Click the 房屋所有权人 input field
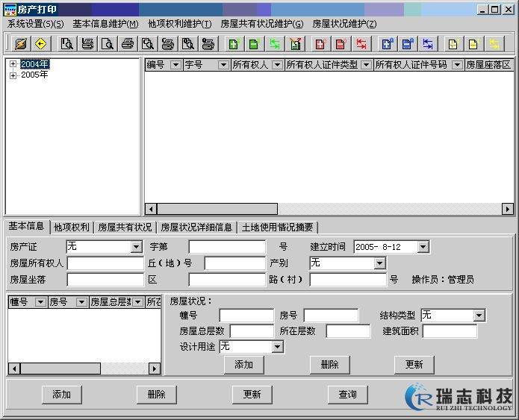 pos(105,263)
